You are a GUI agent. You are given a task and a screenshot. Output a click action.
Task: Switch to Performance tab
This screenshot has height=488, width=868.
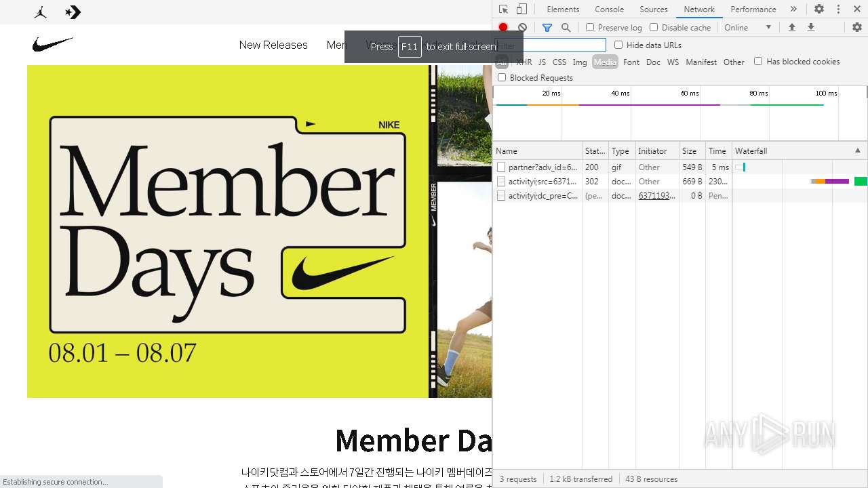click(753, 9)
